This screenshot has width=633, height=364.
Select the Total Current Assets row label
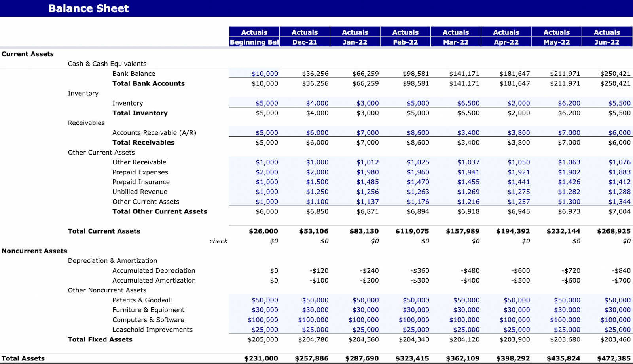103,231
